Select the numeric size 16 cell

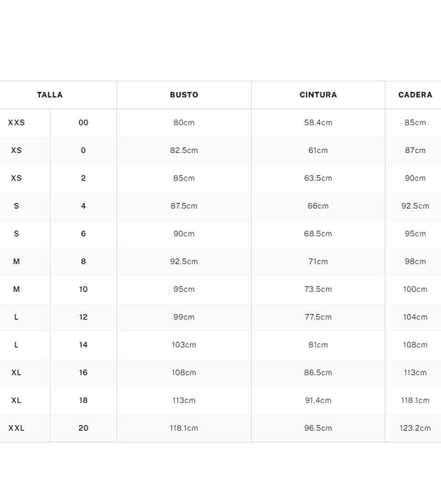click(83, 373)
